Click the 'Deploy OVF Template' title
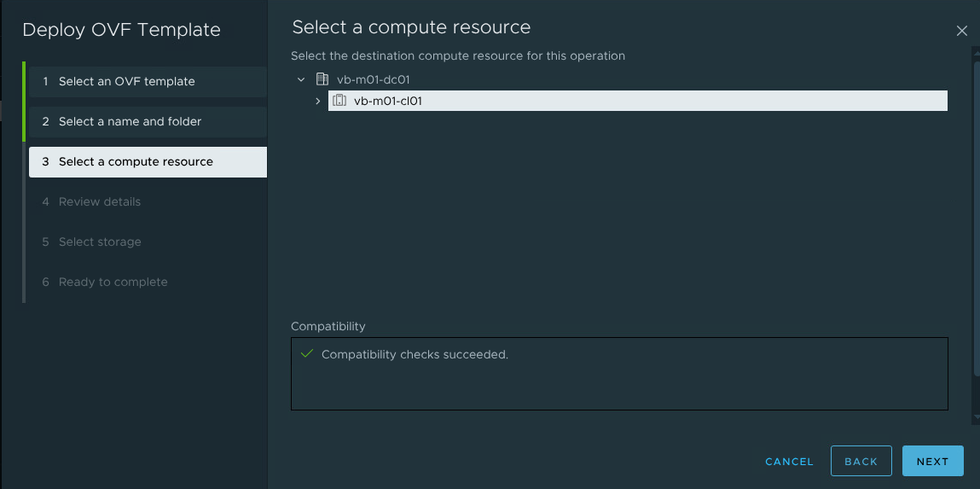Image resolution: width=980 pixels, height=489 pixels. (121, 29)
